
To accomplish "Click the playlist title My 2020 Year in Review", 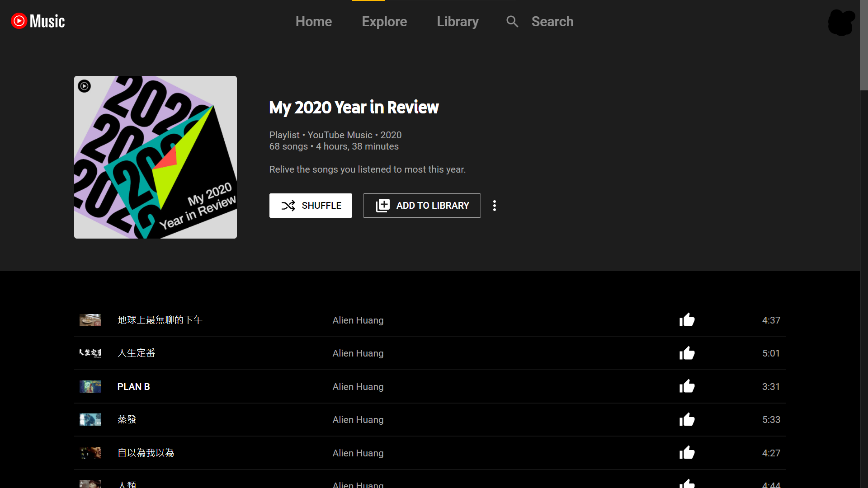I will pos(354,108).
